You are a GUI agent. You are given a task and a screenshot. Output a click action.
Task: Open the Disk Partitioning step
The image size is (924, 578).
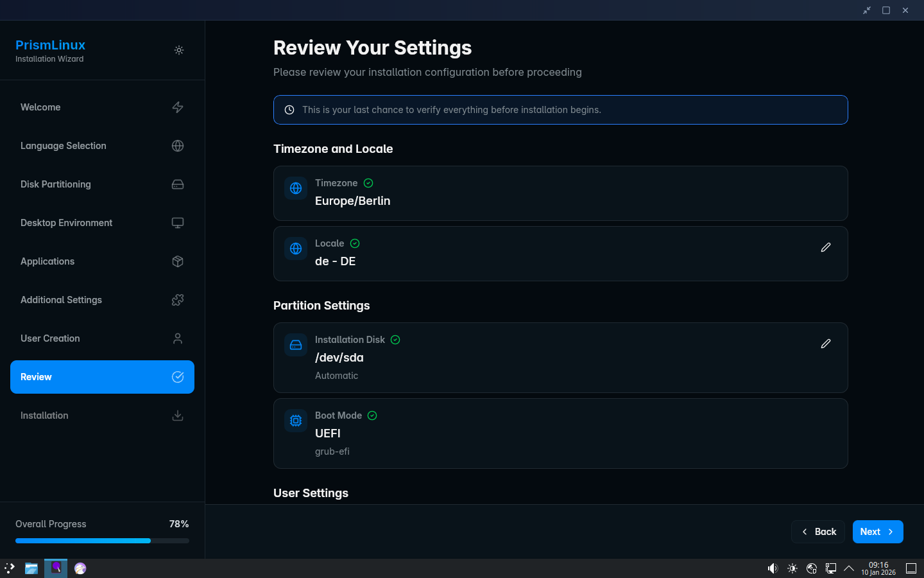[x=102, y=184]
